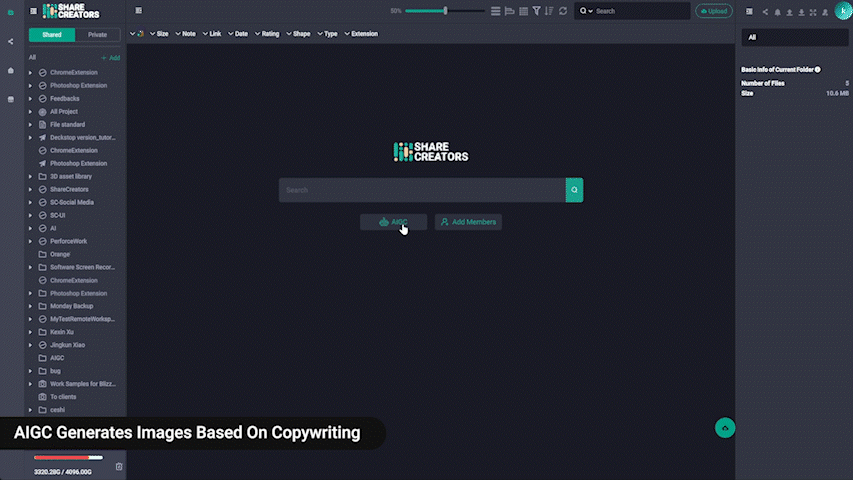Click the trash bin icon near storage bar

[x=119, y=466]
